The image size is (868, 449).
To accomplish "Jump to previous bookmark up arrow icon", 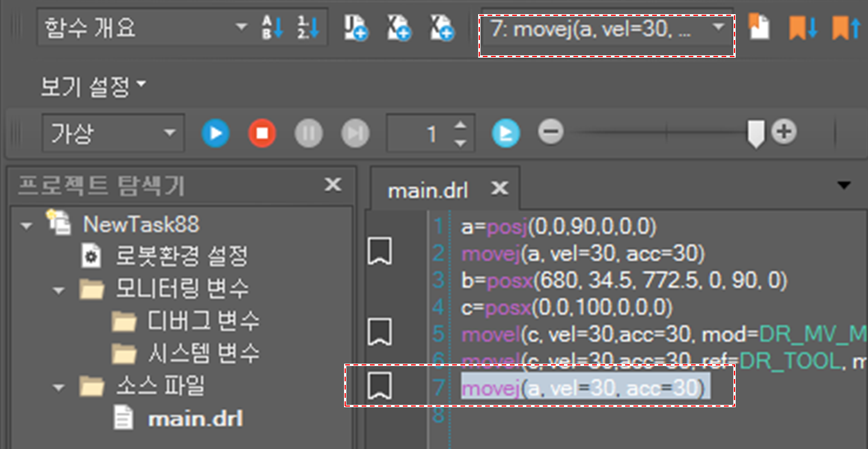I will [x=846, y=28].
